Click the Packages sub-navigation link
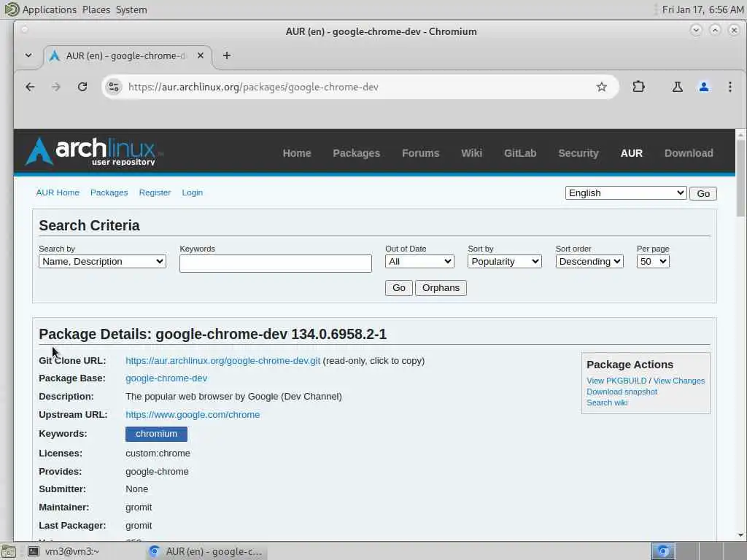Viewport: 747px width, 560px height. coord(109,192)
